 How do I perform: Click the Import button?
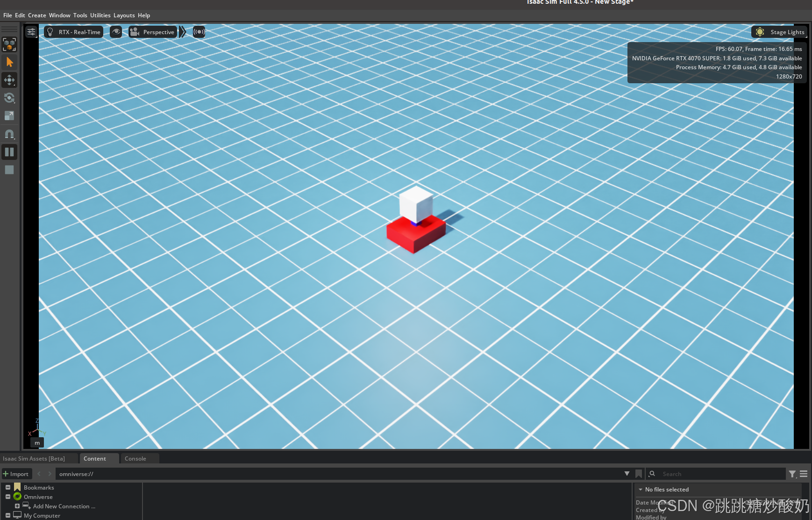pyautogui.click(x=16, y=474)
